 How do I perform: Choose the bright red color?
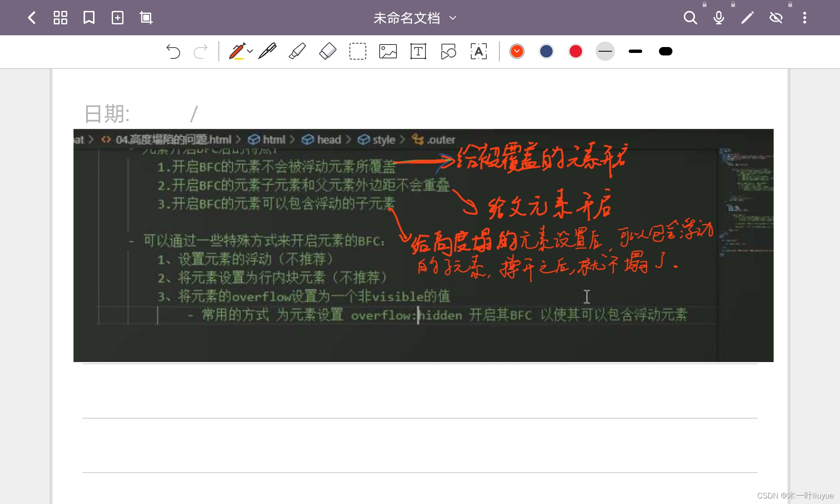click(x=576, y=51)
